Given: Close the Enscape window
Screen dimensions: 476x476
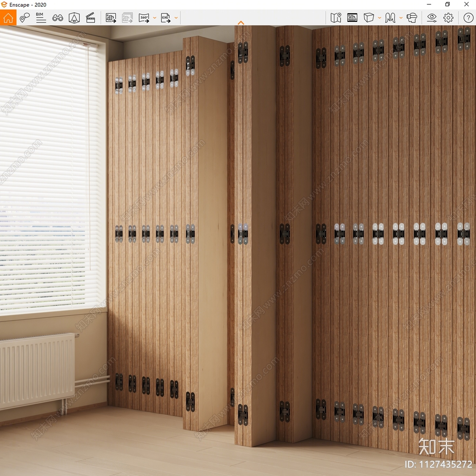Looking at the screenshot, I should click(466, 4).
